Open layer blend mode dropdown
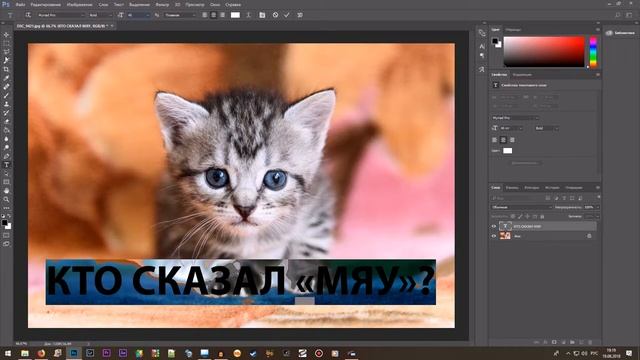 522,207
